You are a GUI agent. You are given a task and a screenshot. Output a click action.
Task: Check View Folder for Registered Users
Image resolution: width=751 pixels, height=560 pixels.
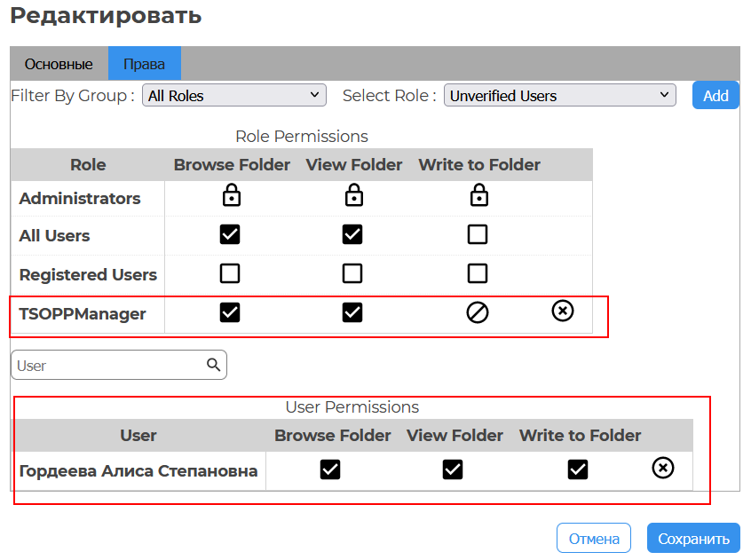click(x=353, y=272)
